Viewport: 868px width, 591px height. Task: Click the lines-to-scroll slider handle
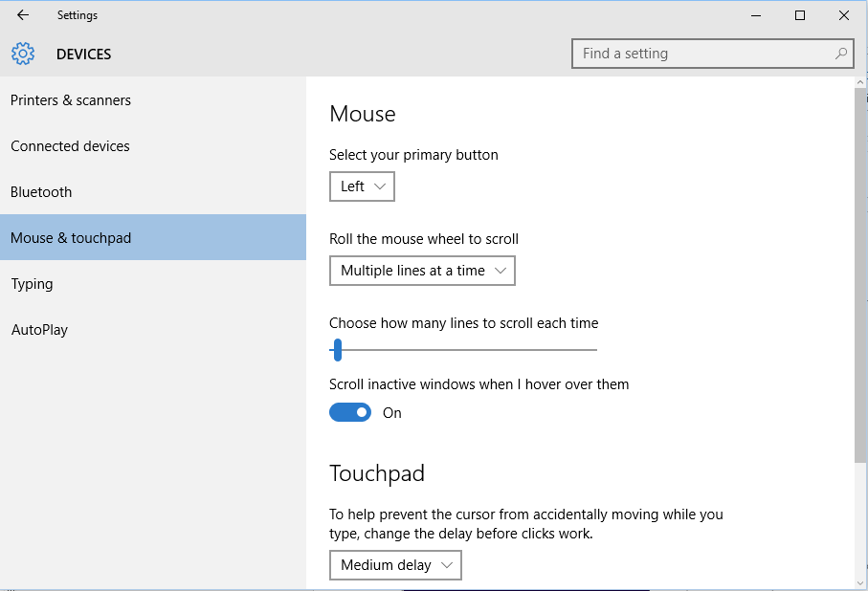(x=338, y=350)
